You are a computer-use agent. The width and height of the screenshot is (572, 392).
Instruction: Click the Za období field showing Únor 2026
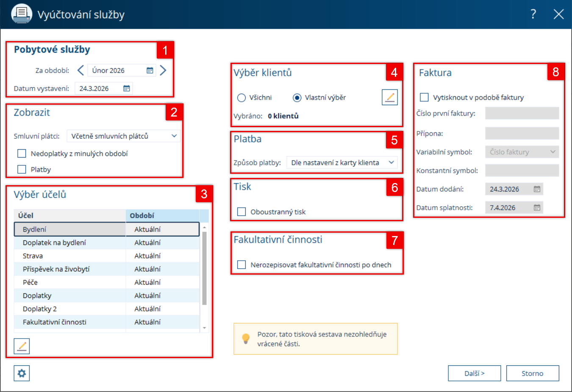[122, 70]
